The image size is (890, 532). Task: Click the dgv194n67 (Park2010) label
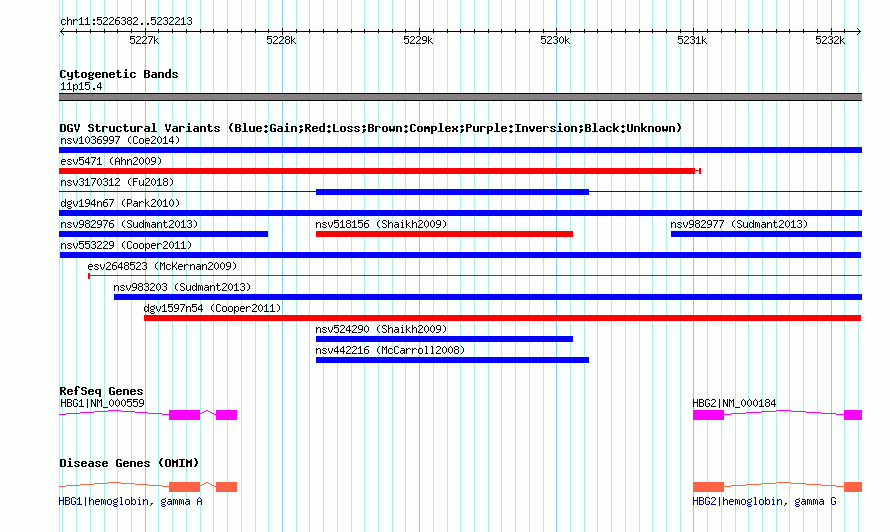tap(120, 203)
